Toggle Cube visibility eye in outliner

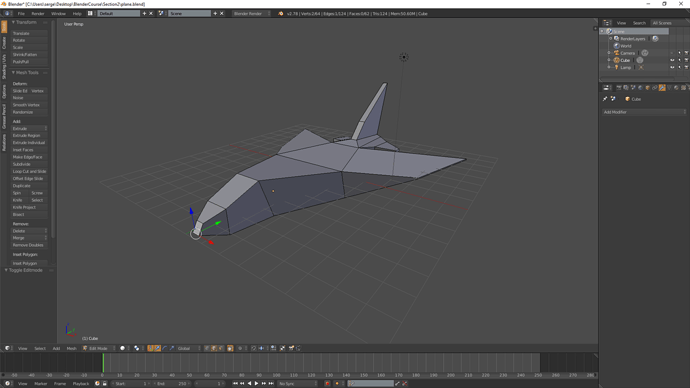tap(672, 60)
